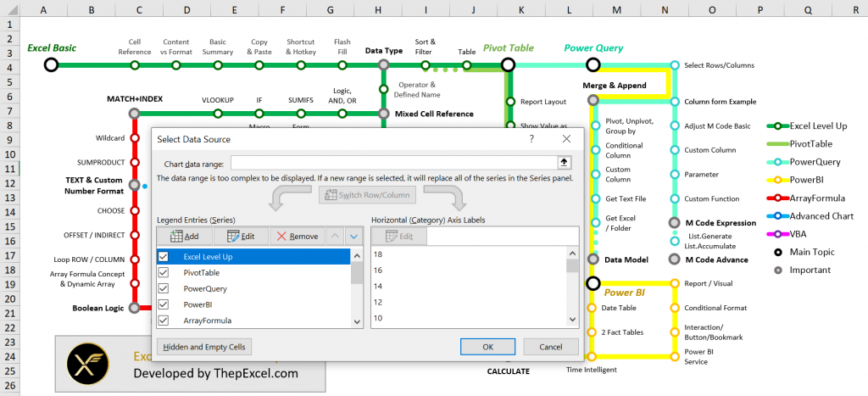
Task: Confirm the dialog with OK
Action: click(487, 348)
